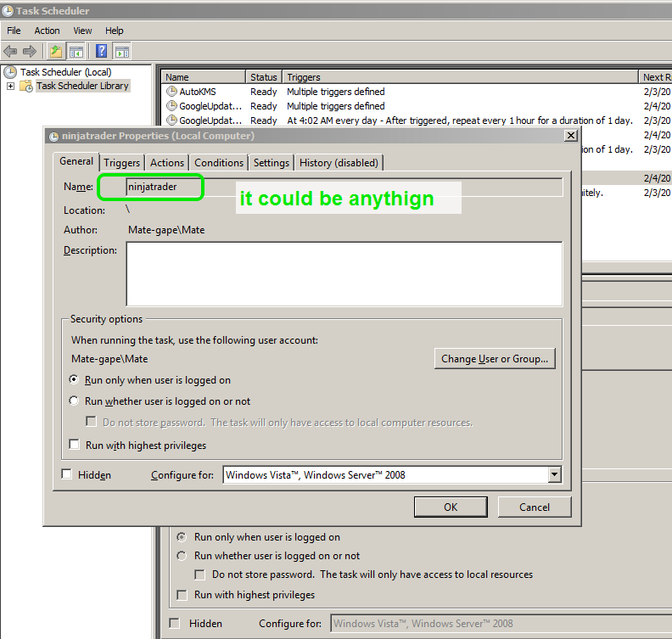Switch to the History (disabled) tab
Viewport: 672px width, 639px height.
(339, 163)
